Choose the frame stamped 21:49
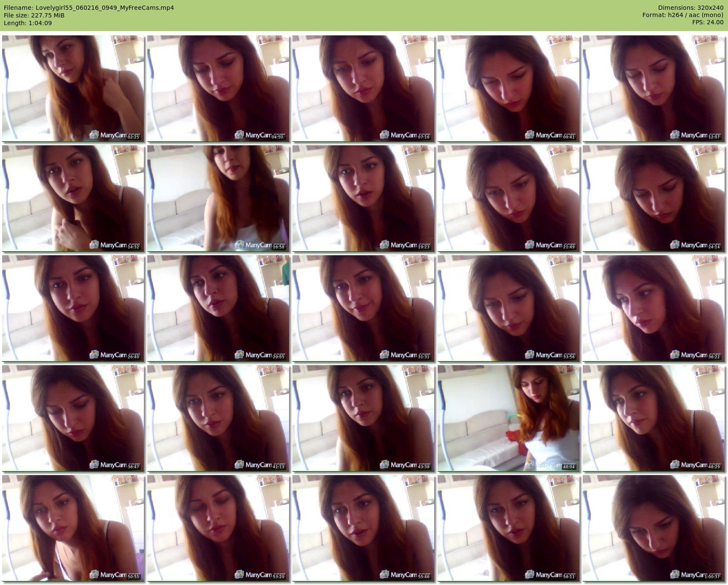Viewport: 728px width, 585px height. [508, 198]
